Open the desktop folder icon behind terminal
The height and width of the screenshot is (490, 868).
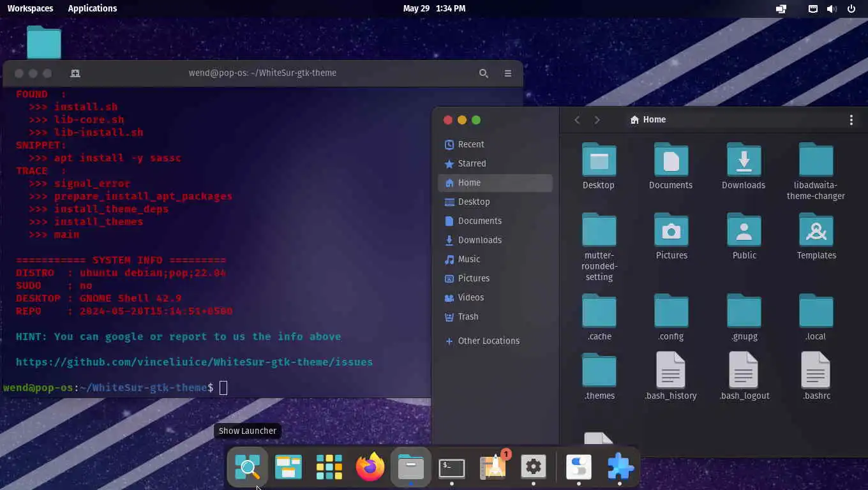pyautogui.click(x=44, y=42)
